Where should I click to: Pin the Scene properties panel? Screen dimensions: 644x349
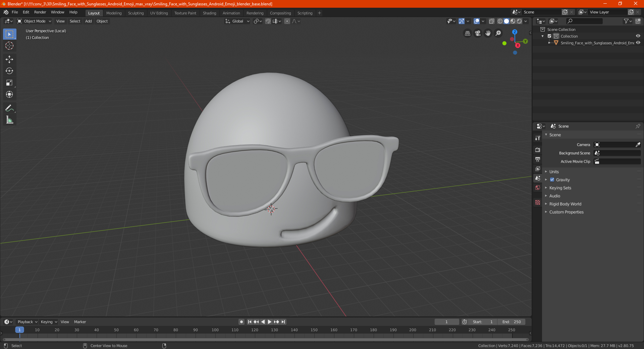[x=638, y=126]
